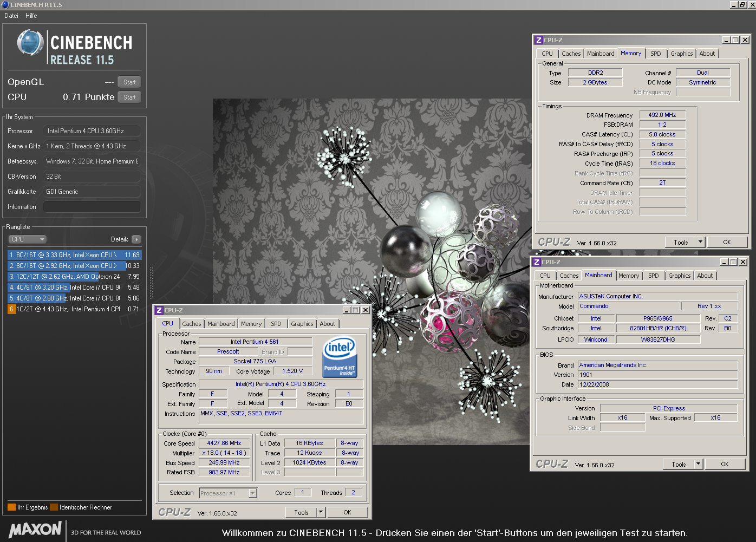This screenshot has height=542, width=756.
Task: Click the CAS# Latency value 5.0 clocks
Action: [662, 134]
